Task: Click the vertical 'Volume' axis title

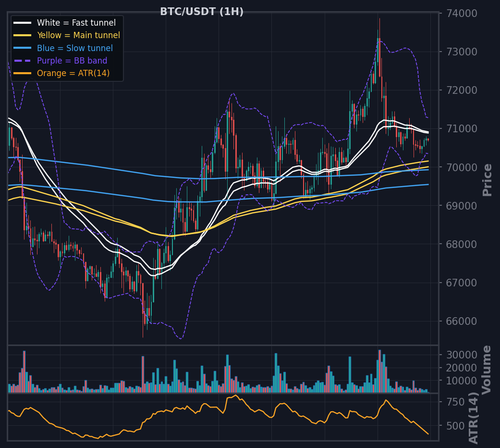Action: (x=487, y=369)
